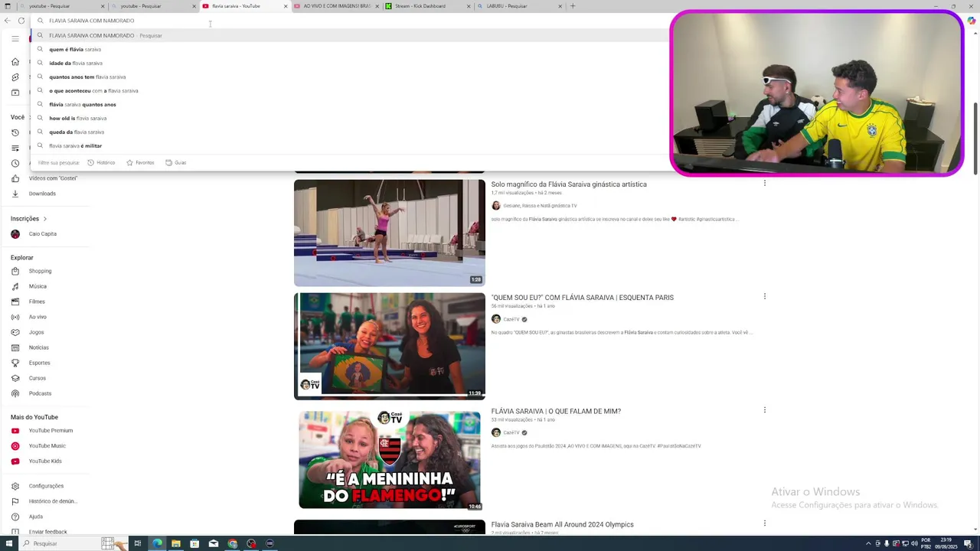Viewport: 980px width, 551px height.
Task: Close the LABUBU - Pesquisar tab
Action: tap(560, 6)
